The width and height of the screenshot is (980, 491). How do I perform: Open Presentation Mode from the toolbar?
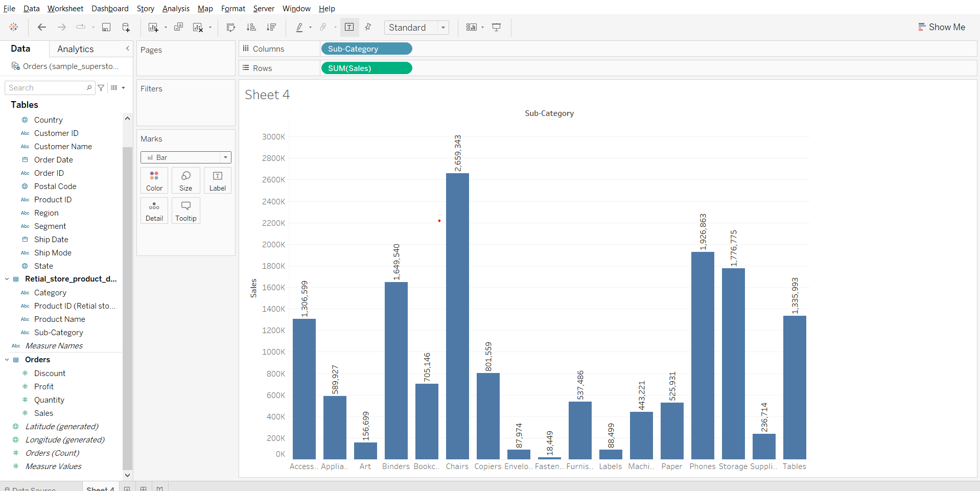(x=496, y=28)
